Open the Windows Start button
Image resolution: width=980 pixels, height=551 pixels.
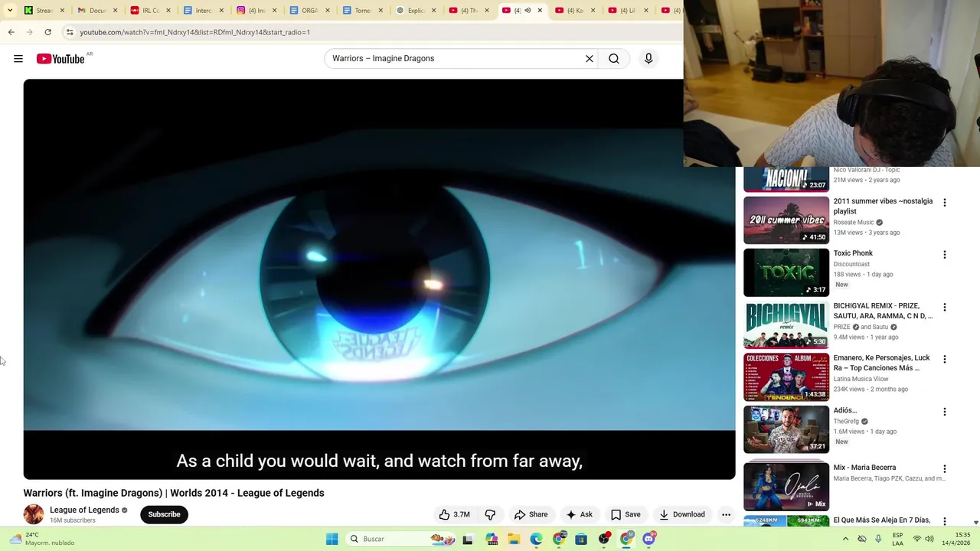point(332,539)
